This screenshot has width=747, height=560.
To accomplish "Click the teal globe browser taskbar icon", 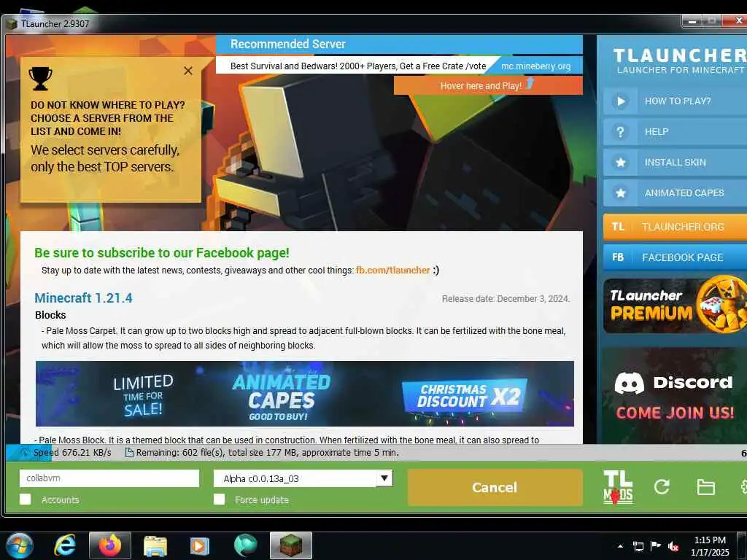I will (246, 545).
